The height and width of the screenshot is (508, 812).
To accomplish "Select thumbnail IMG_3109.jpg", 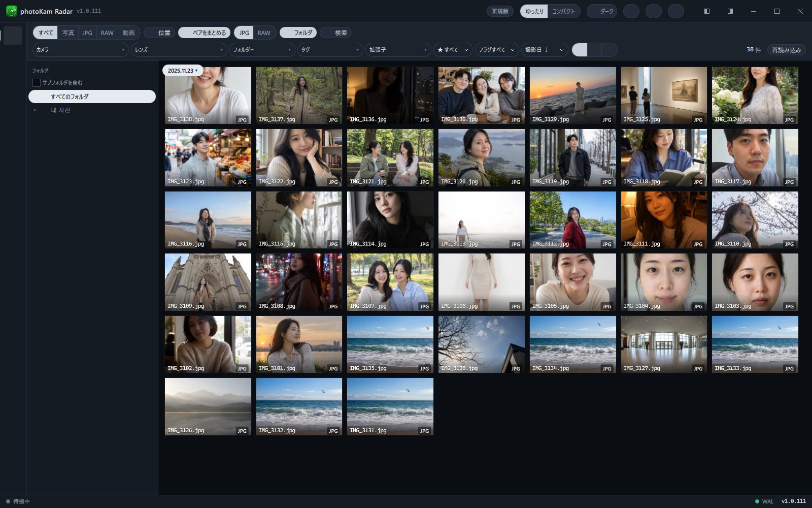I will click(x=208, y=282).
